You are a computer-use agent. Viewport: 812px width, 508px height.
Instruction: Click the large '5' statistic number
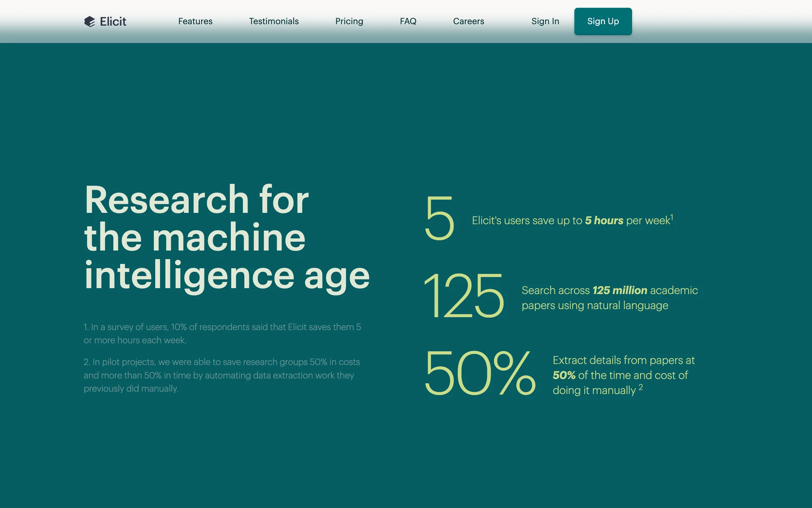(439, 218)
